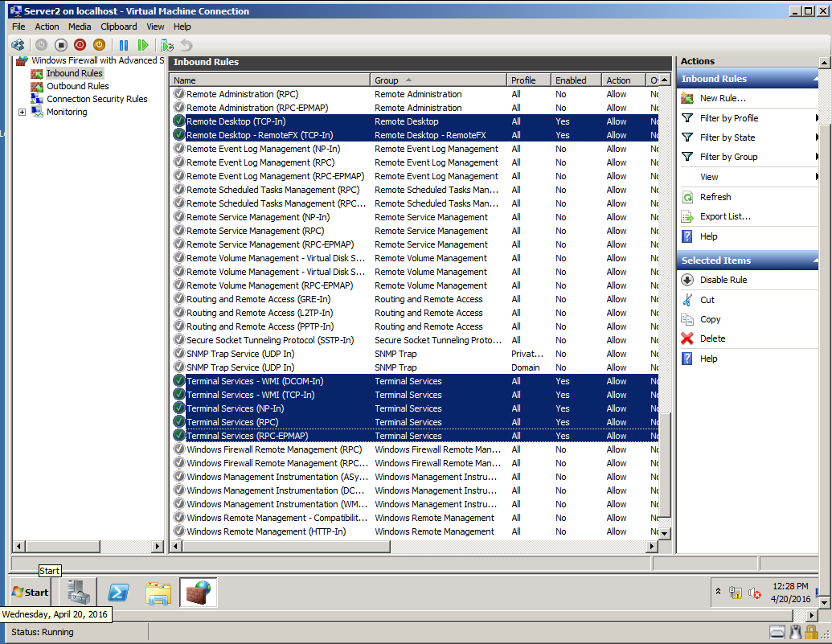Image resolution: width=832 pixels, height=644 pixels.
Task: Click the tree pane scroll left arrow
Action: (x=19, y=546)
